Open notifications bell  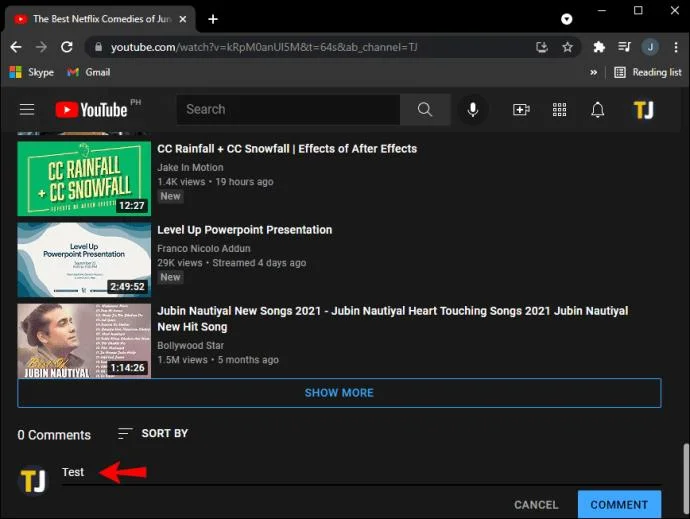598,109
